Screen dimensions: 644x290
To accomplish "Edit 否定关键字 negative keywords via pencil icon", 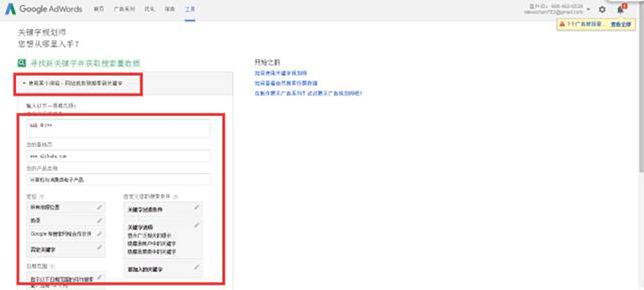I will tap(100, 248).
